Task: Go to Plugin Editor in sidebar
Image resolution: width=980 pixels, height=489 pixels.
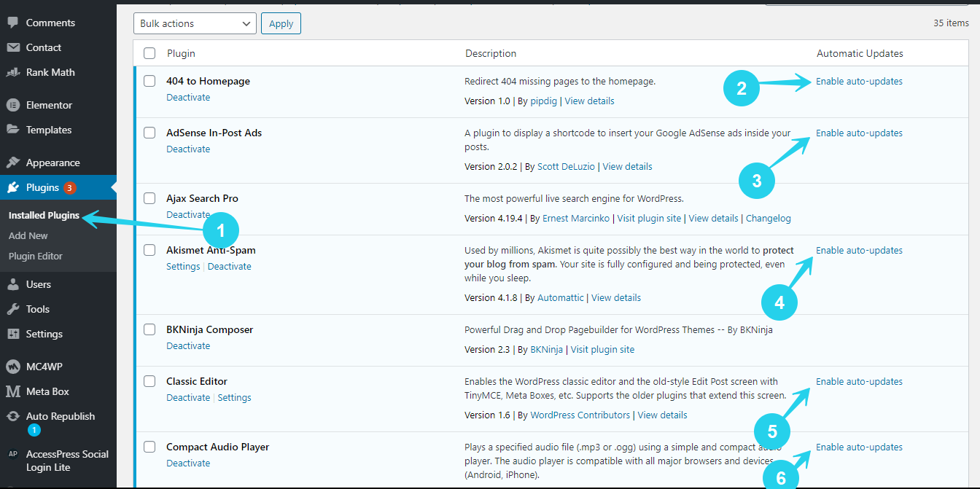Action: tap(36, 256)
